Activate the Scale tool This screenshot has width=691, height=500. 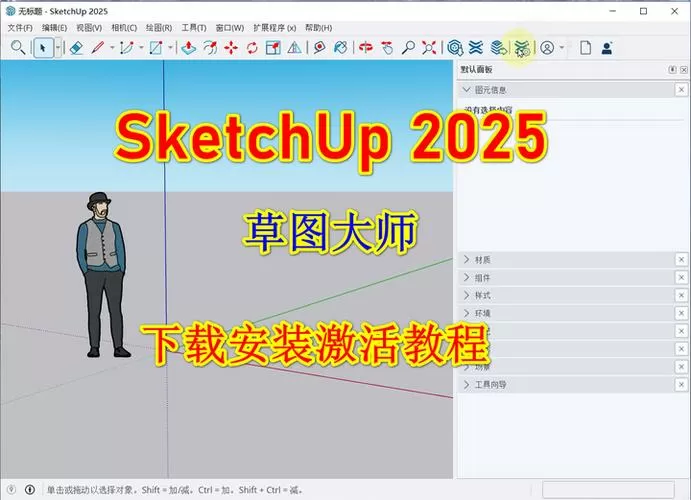pyautogui.click(x=273, y=48)
